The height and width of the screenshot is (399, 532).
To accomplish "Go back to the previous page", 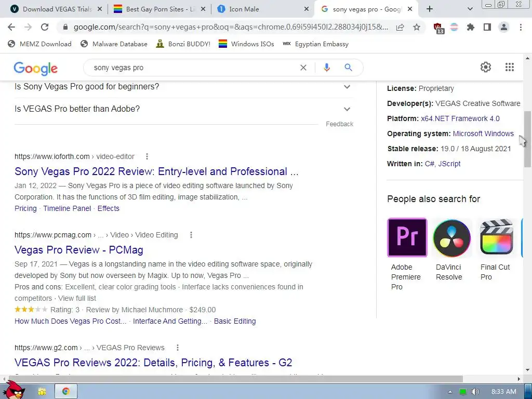I will point(11,27).
